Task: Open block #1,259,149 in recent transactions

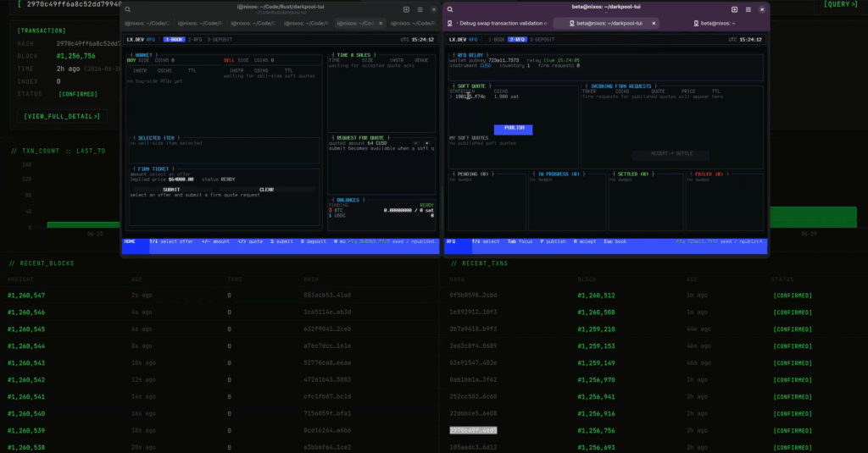Action: point(596,363)
